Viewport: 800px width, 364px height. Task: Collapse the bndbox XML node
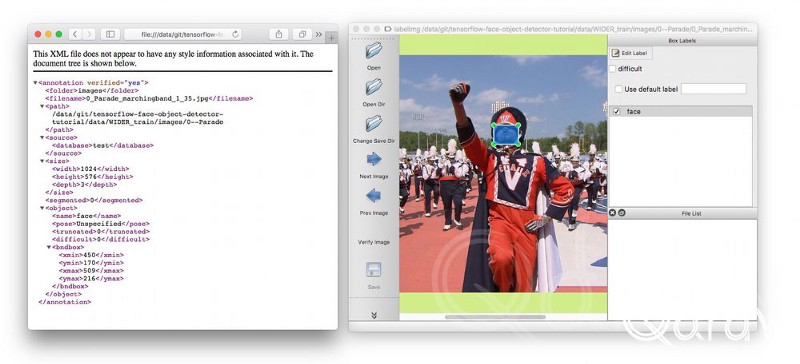49,247
